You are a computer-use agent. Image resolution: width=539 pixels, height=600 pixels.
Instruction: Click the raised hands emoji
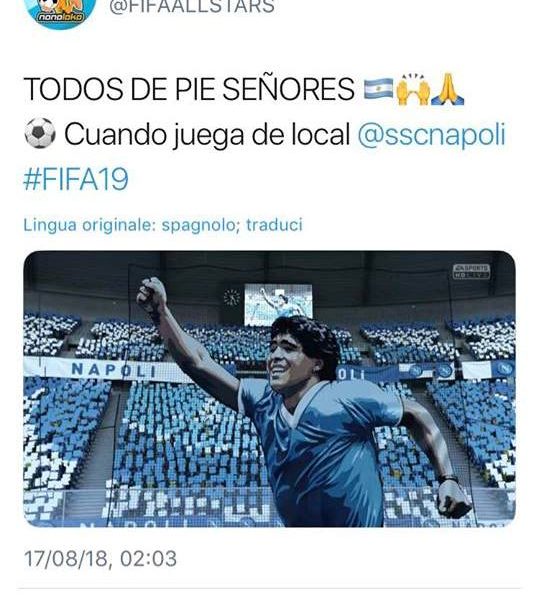[413, 89]
